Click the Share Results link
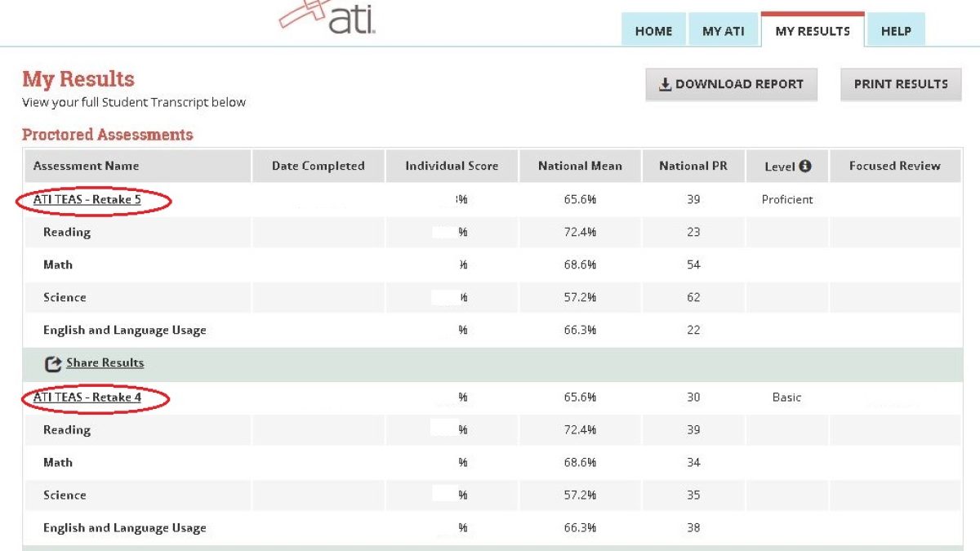Screen dimensions: 980x551 click(105, 363)
